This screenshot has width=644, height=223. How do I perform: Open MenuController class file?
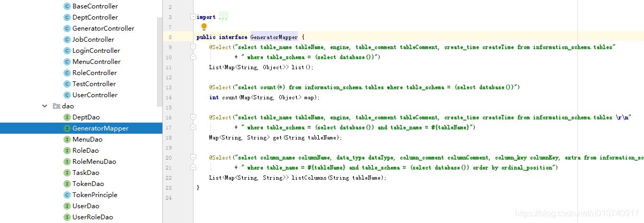pos(96,62)
